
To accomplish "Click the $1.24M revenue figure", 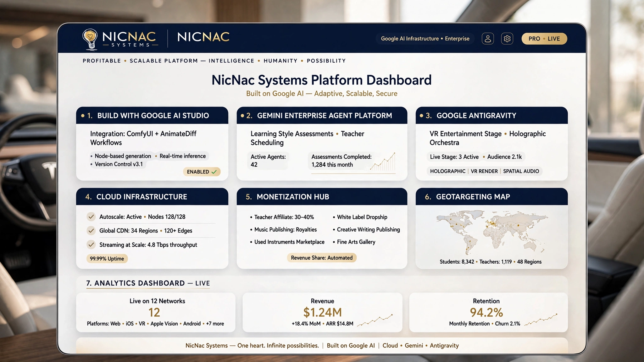I will [322, 312].
